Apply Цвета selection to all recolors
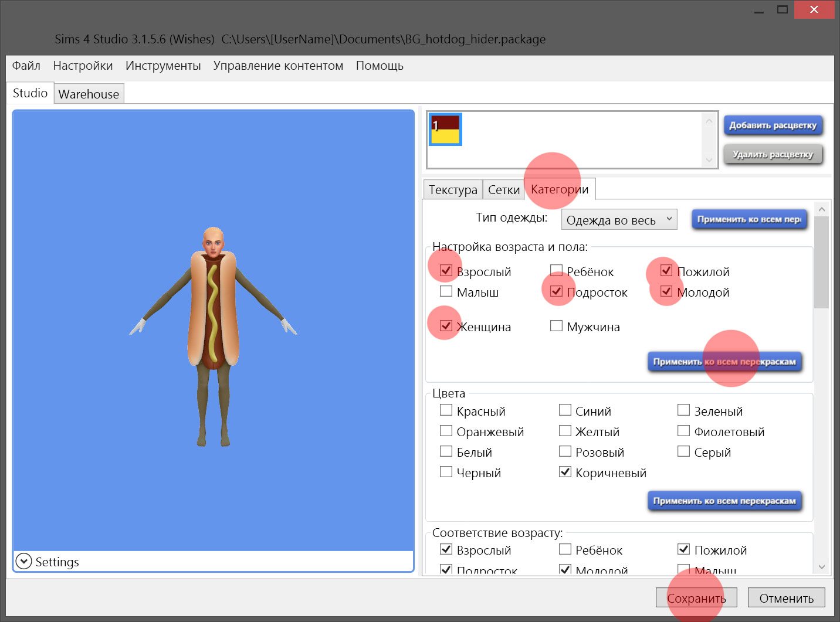 pyautogui.click(x=724, y=501)
